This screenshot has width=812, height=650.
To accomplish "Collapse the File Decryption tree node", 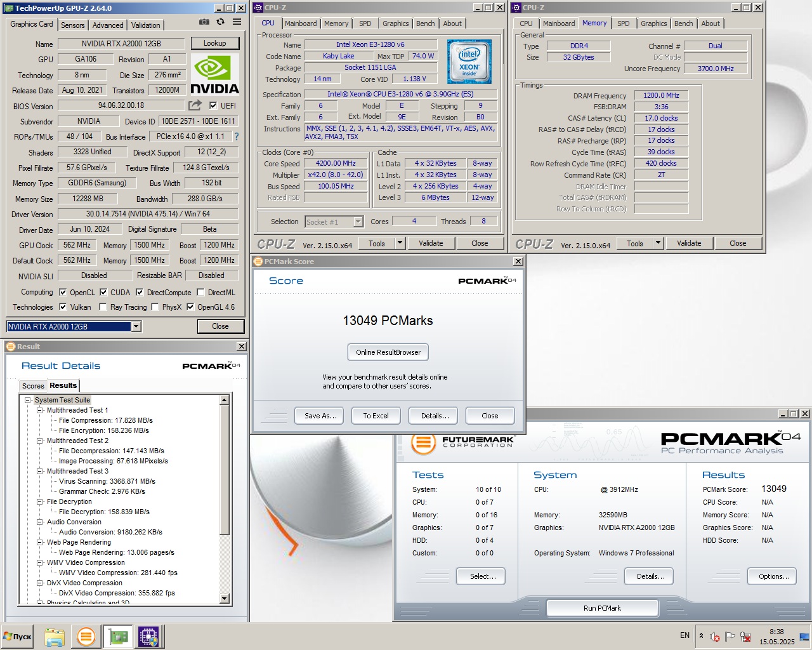I will [x=39, y=501].
